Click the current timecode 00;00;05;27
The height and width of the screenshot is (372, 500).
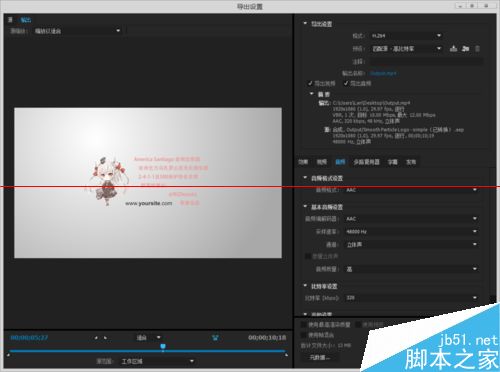coord(29,338)
